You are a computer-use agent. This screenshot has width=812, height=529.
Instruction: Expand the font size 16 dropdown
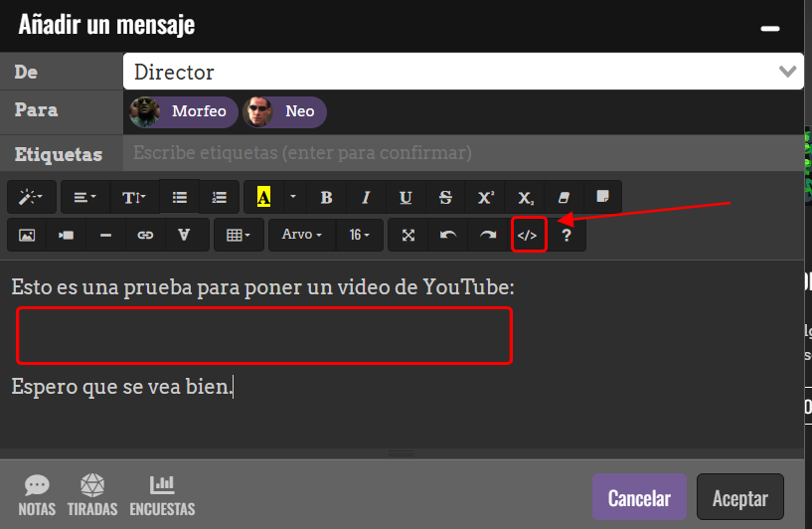pyautogui.click(x=359, y=236)
